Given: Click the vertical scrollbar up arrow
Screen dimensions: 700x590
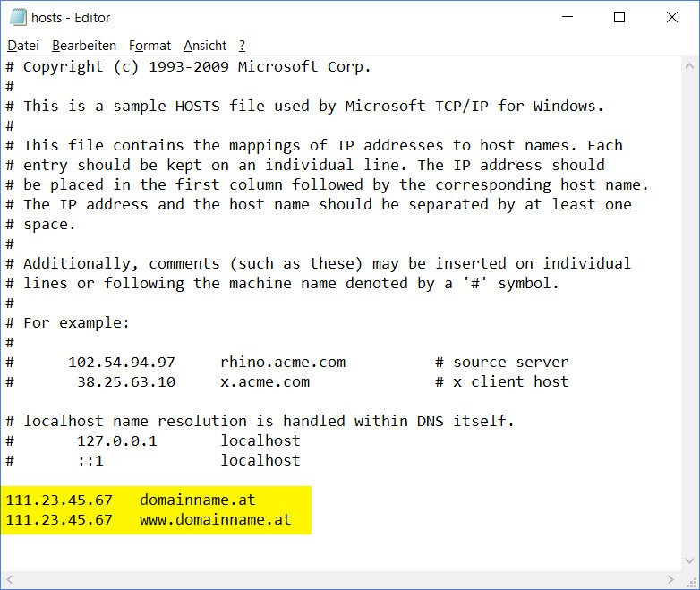Looking at the screenshot, I should [690, 66].
